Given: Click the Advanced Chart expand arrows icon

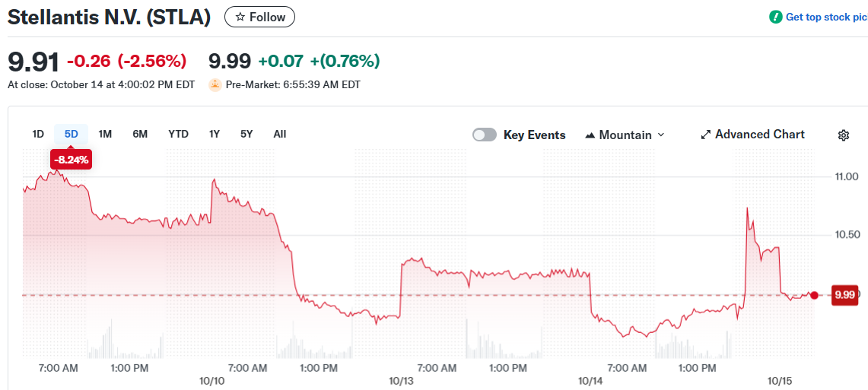Looking at the screenshot, I should tap(705, 135).
